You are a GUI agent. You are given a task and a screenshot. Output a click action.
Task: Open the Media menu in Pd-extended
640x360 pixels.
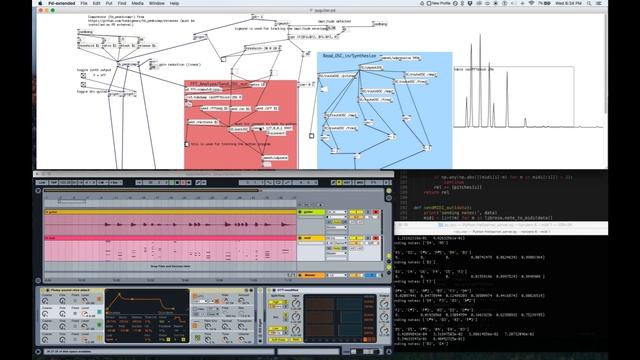pos(137,3)
